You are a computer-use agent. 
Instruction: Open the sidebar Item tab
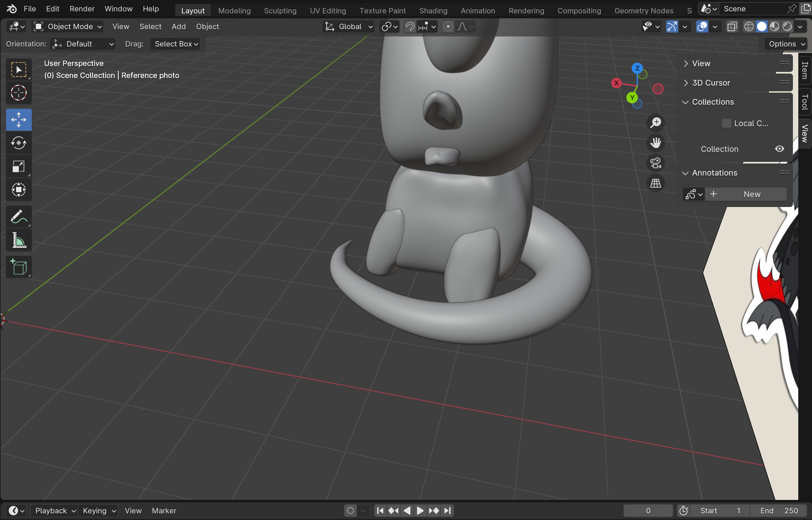(x=805, y=70)
